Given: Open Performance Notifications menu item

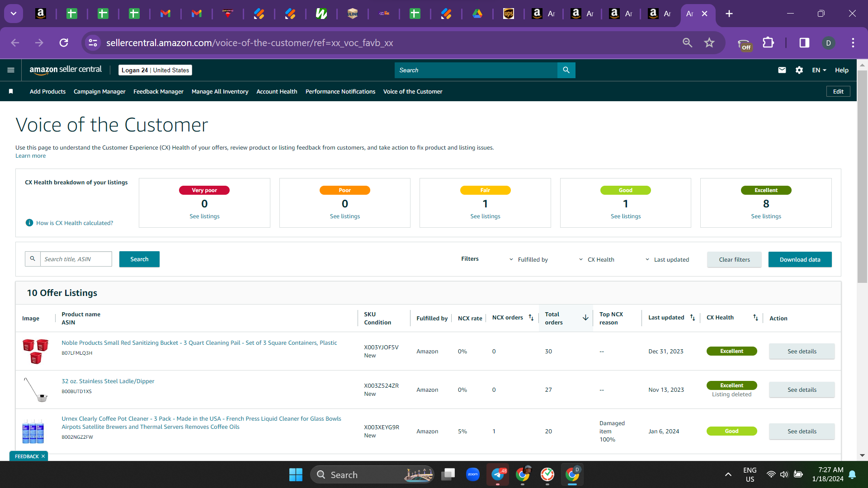Looking at the screenshot, I should point(340,91).
